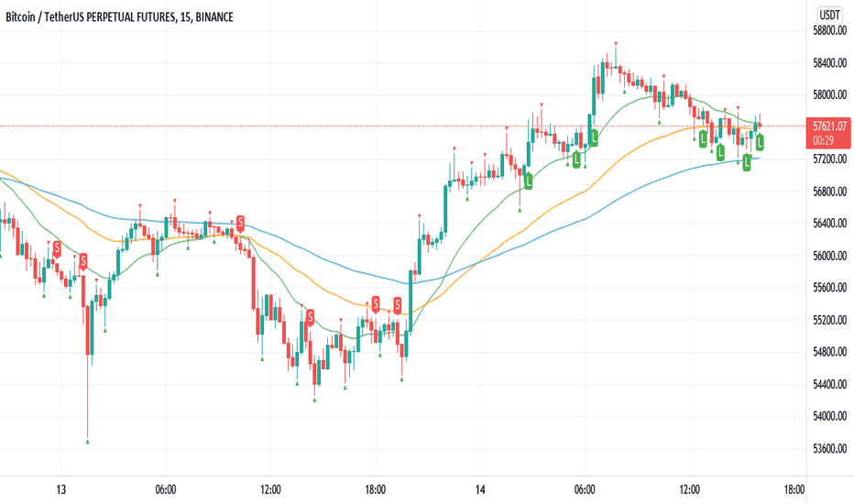
Task: Click the leftmost green L long marker
Action: point(529,181)
